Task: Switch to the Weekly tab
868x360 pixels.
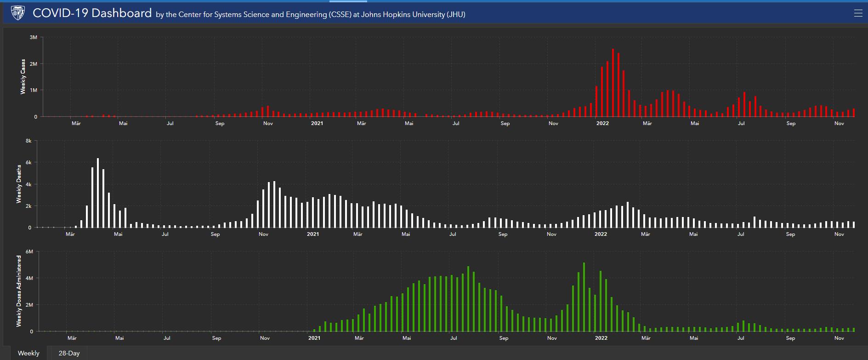Action: click(x=28, y=353)
